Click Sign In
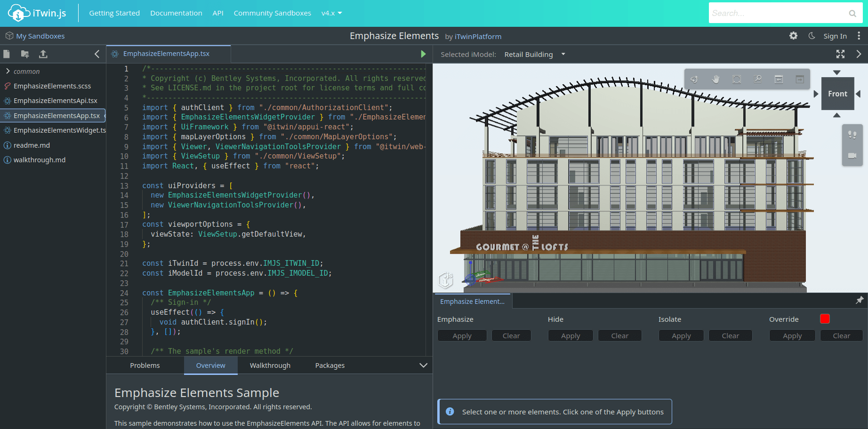 [835, 36]
